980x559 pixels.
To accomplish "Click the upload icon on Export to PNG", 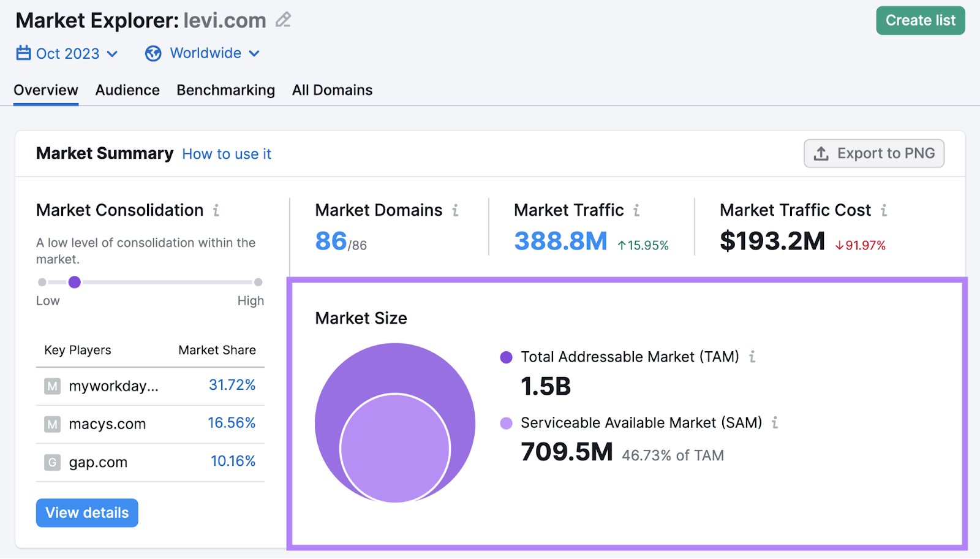I will (x=821, y=153).
